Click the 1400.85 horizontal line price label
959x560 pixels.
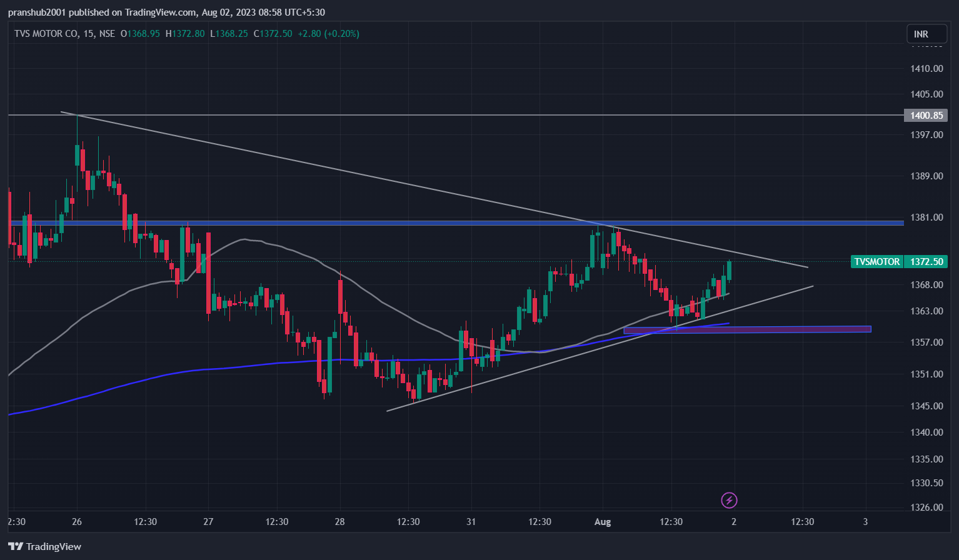926,115
